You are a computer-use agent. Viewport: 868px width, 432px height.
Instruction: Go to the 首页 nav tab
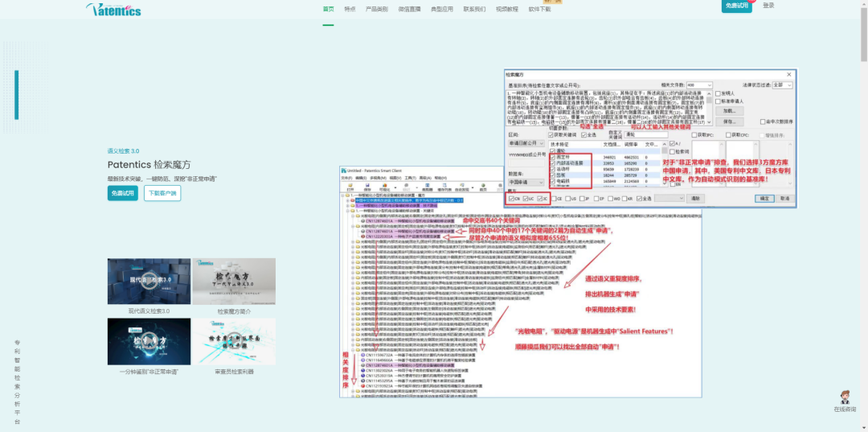coord(328,9)
